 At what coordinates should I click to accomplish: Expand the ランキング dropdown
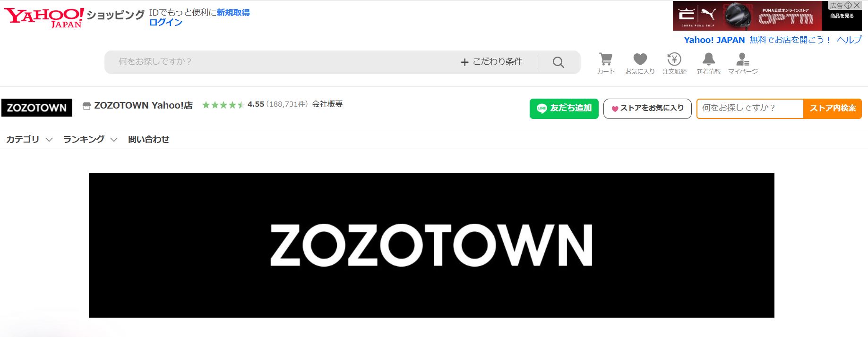click(90, 140)
